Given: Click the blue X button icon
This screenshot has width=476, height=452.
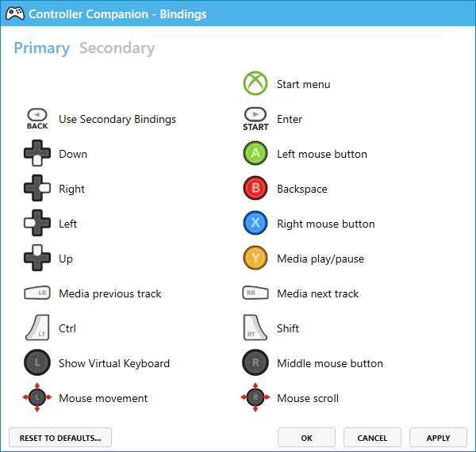Looking at the screenshot, I should click(x=255, y=224).
